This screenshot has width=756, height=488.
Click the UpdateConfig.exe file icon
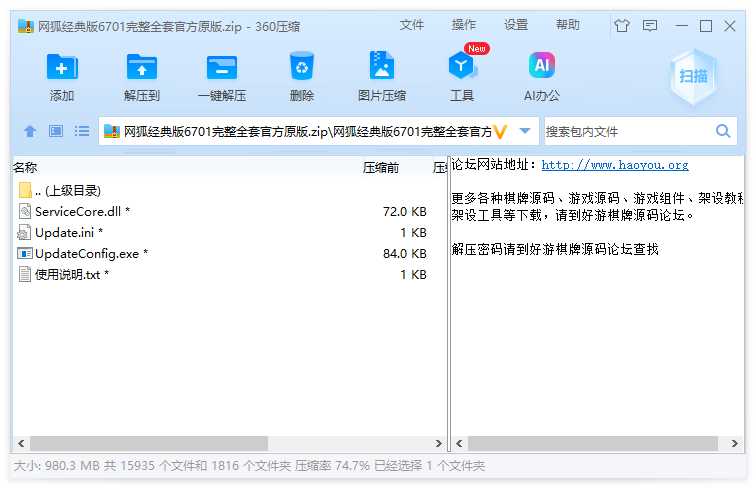pos(25,253)
